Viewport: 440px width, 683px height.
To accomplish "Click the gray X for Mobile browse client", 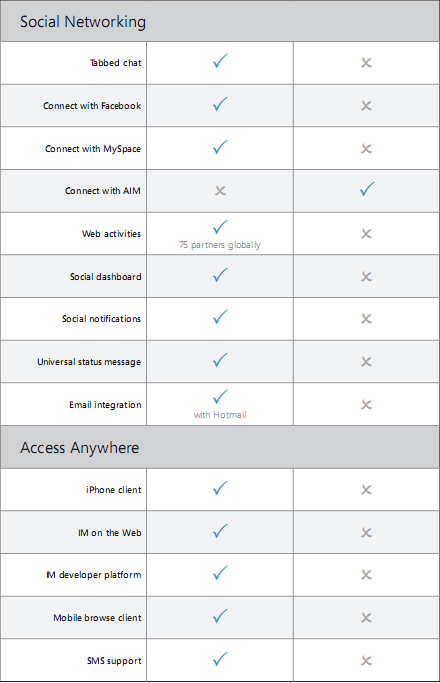I will 366,618.
